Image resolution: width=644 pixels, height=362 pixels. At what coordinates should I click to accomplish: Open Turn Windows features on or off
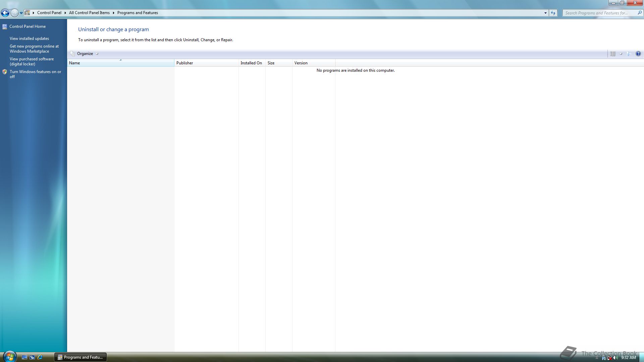pyautogui.click(x=35, y=74)
